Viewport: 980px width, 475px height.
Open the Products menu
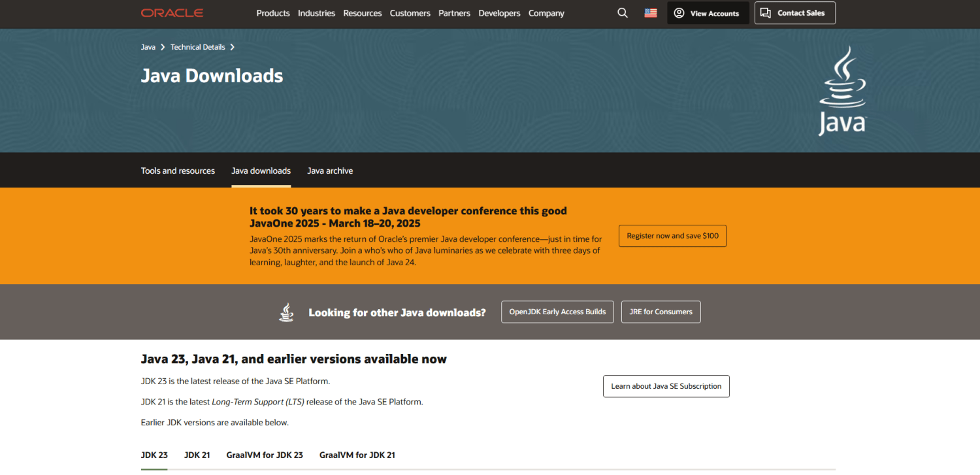(273, 13)
